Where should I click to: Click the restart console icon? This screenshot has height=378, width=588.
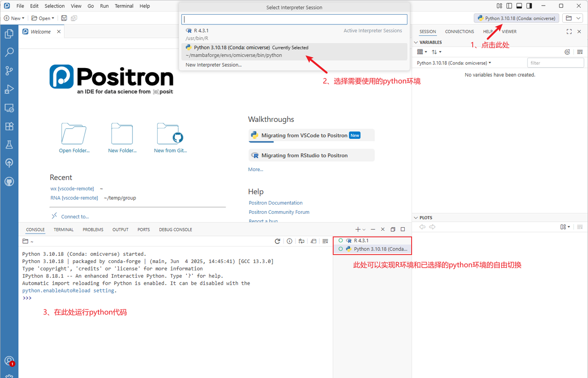pyautogui.click(x=277, y=241)
